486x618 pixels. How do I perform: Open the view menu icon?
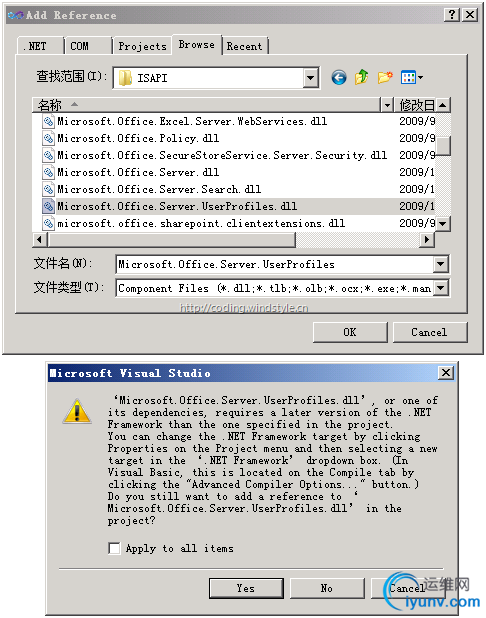pos(408,77)
